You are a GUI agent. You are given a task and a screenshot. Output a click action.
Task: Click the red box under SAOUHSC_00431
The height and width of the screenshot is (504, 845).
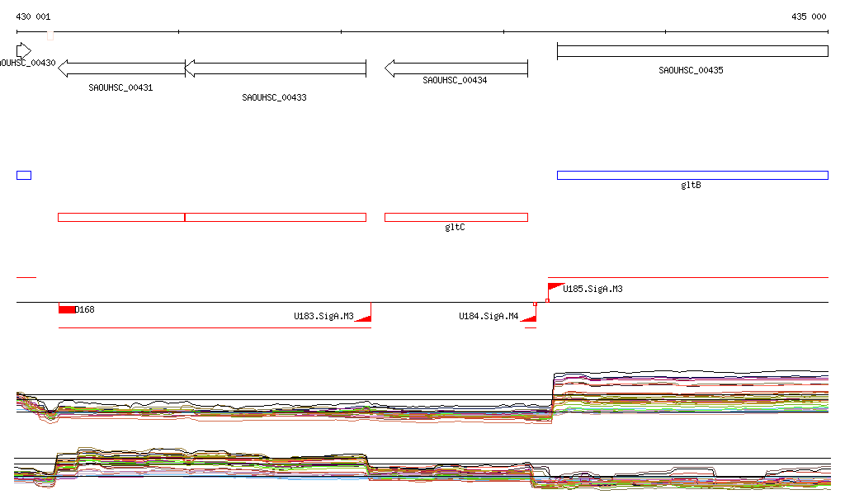click(x=121, y=218)
